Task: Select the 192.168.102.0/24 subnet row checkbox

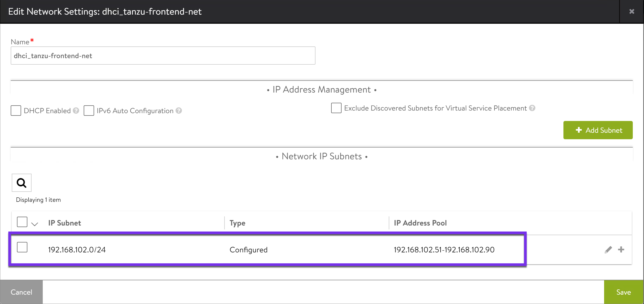Action: [x=22, y=247]
